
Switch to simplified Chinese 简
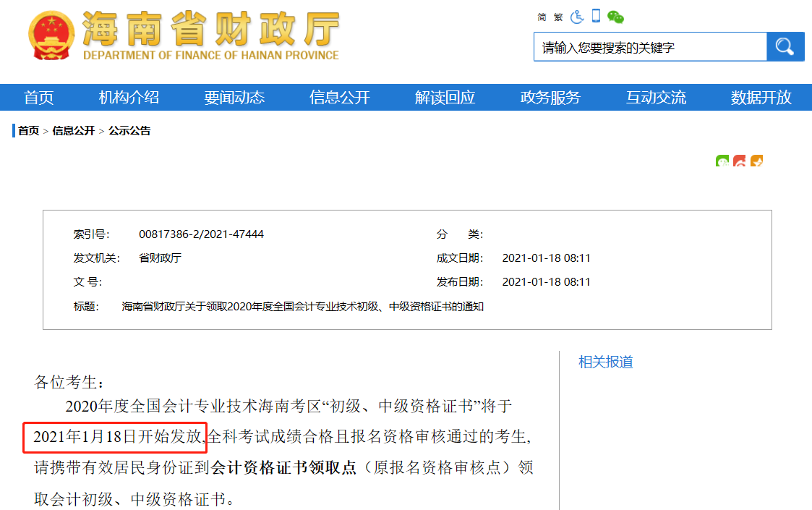pos(542,17)
